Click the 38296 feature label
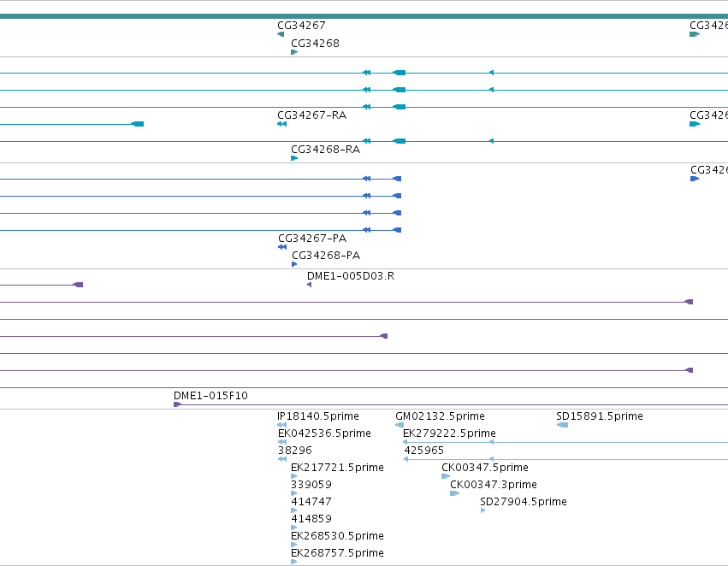 click(295, 450)
